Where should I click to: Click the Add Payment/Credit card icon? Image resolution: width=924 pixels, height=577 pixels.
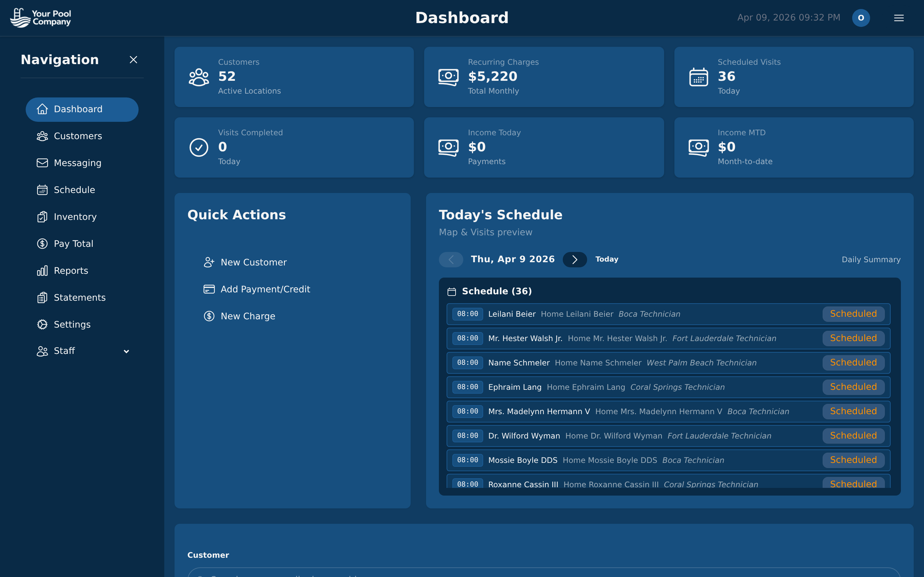(209, 289)
